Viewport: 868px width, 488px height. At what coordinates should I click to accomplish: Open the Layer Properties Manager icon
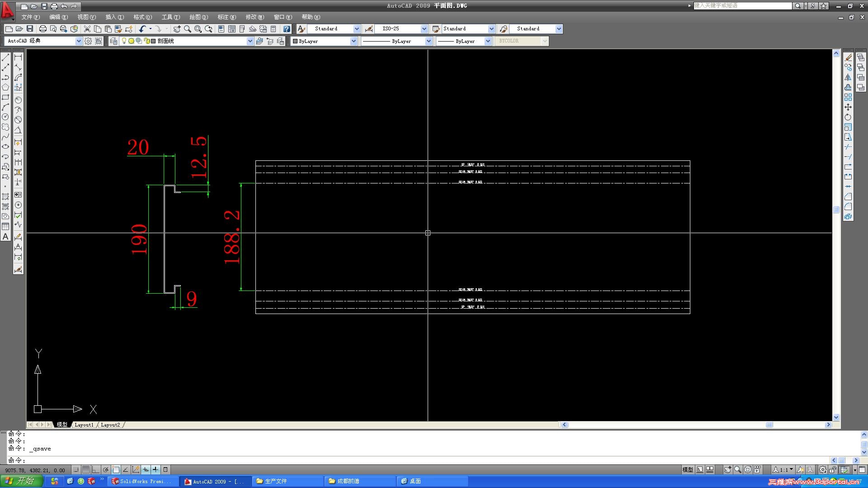click(113, 41)
